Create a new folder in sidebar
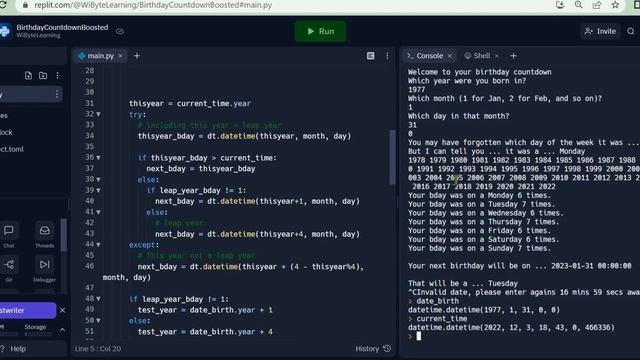 point(43,76)
